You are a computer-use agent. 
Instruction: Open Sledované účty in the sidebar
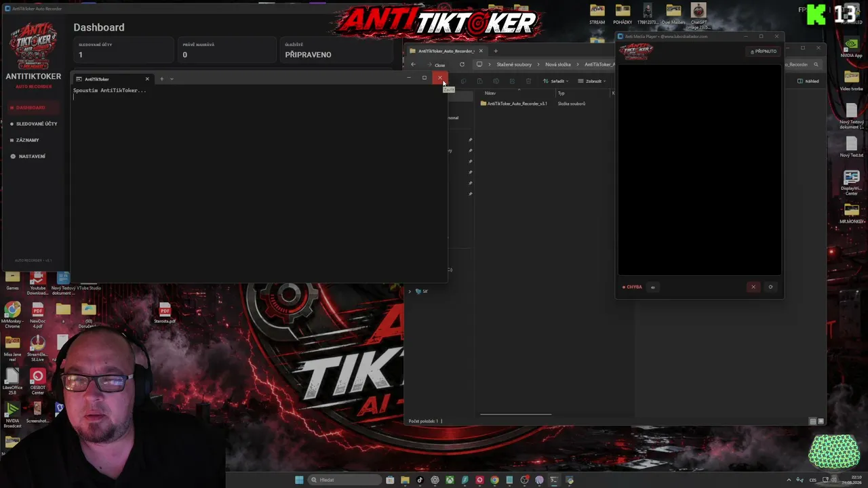(34, 124)
